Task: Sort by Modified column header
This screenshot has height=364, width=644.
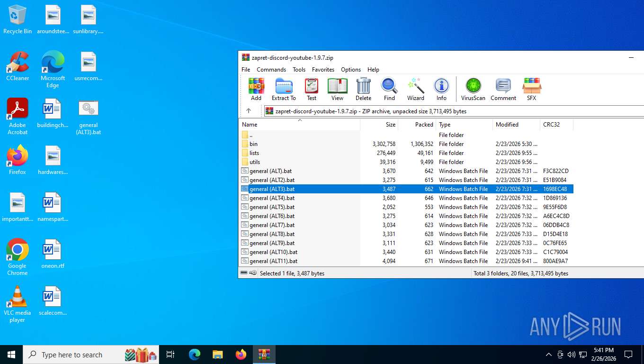Action: tap(517, 125)
